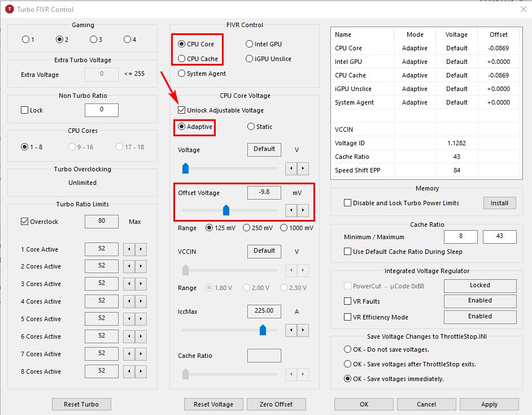Screen dimensions: 532x415
Task: Click the IccMax slider thumb
Action: [263, 330]
